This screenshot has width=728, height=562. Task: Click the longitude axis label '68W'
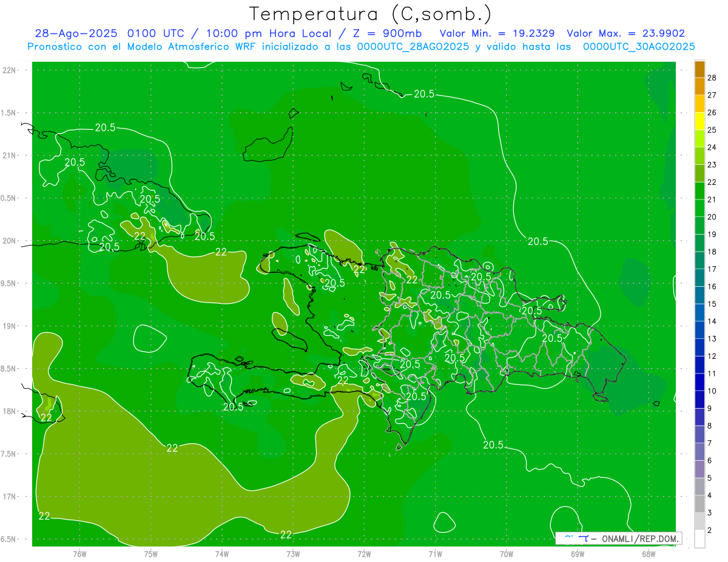[x=649, y=554]
